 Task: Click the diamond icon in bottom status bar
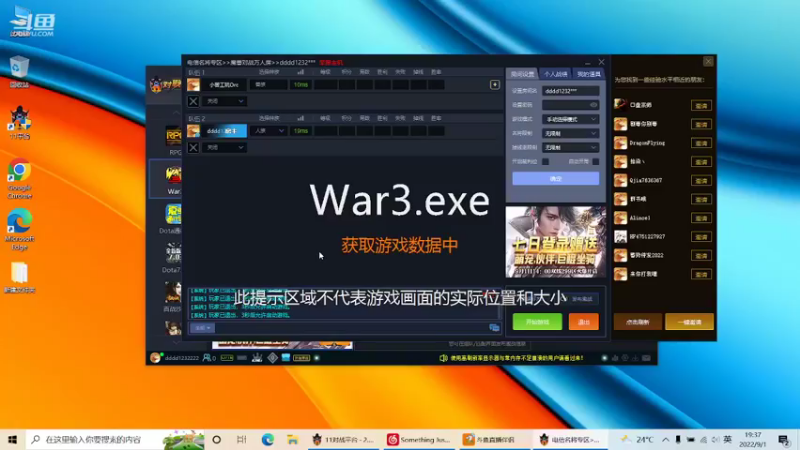[272, 358]
